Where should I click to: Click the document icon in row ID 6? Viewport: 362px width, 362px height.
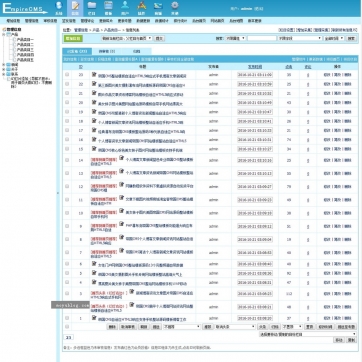coord(94,264)
